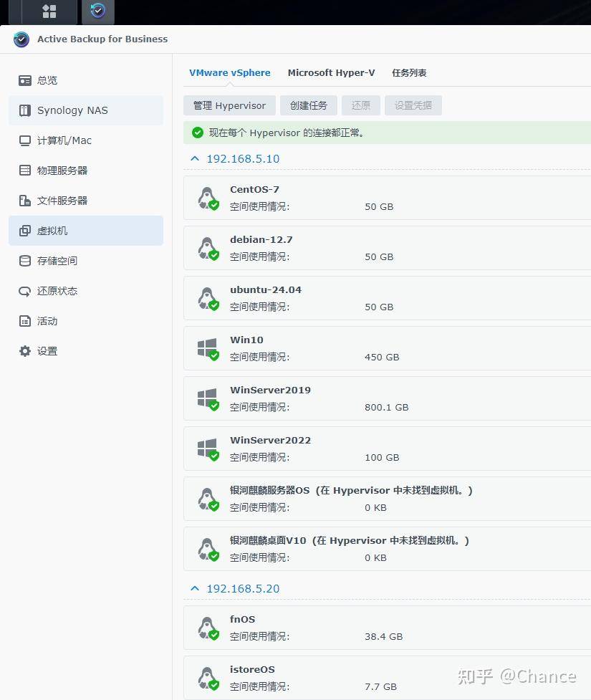The width and height of the screenshot is (591, 700).
Task: Open the 设置 settings page
Action: [86, 351]
